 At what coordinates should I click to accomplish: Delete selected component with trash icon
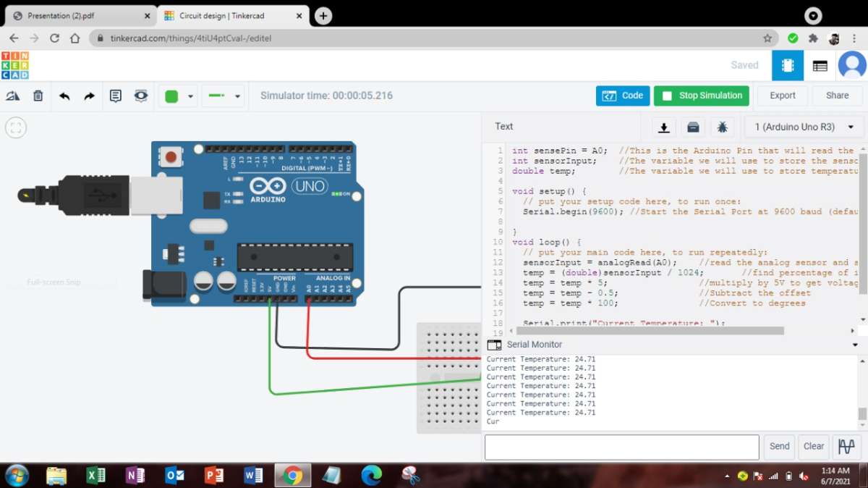[38, 96]
